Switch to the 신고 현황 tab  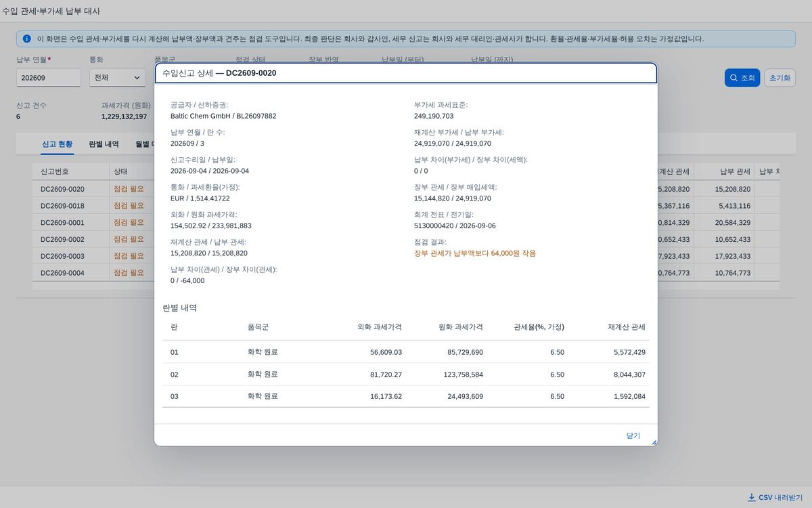click(57, 144)
